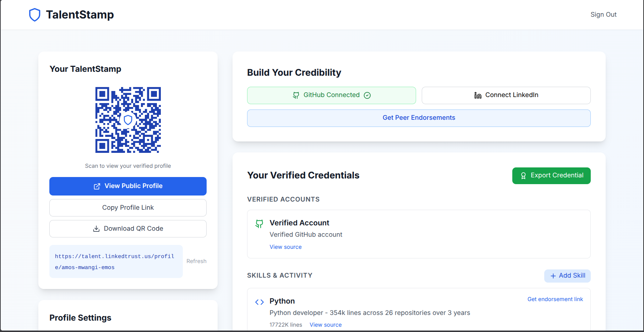The image size is (644, 332).
Task: Open View source next to 17722K lines
Action: 326,325
